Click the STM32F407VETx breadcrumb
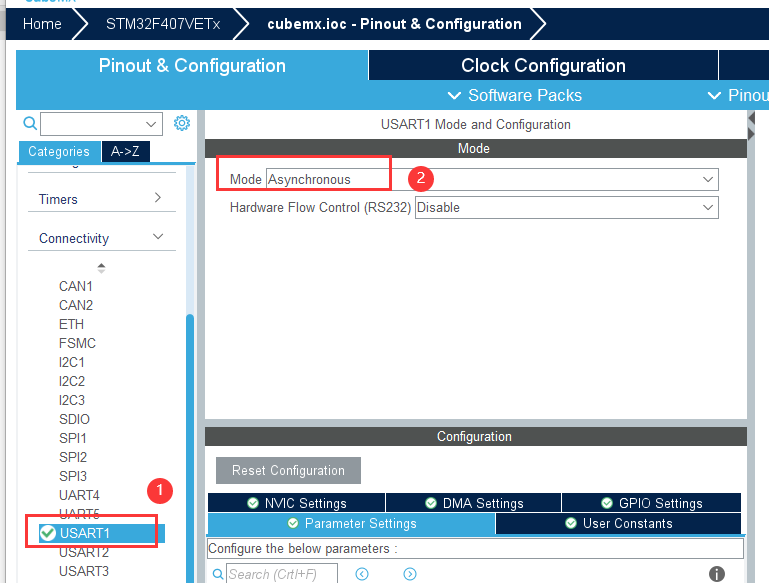This screenshot has height=583, width=769. pyautogui.click(x=163, y=24)
